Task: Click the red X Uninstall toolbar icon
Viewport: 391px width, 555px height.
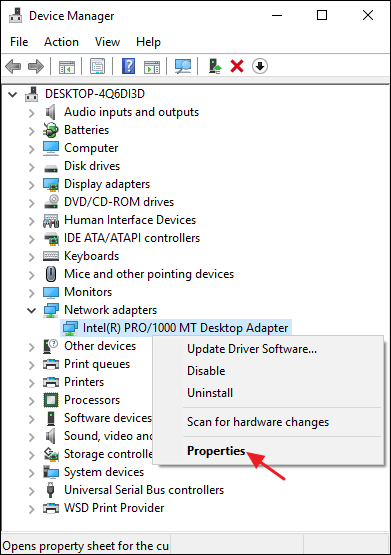Action: [x=237, y=66]
